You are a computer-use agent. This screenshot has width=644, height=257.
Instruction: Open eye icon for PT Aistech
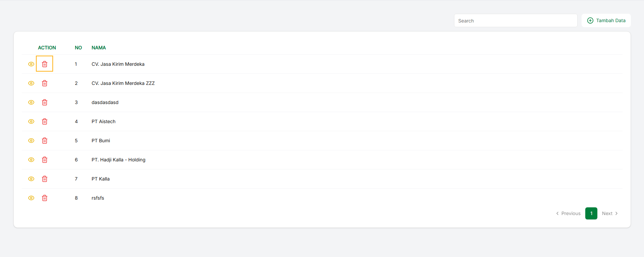[x=31, y=121]
